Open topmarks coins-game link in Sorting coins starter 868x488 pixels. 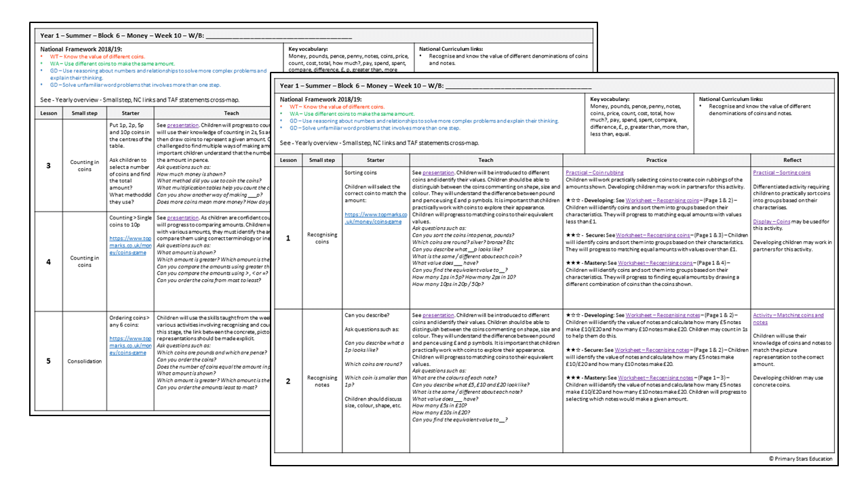pyautogui.click(x=376, y=217)
